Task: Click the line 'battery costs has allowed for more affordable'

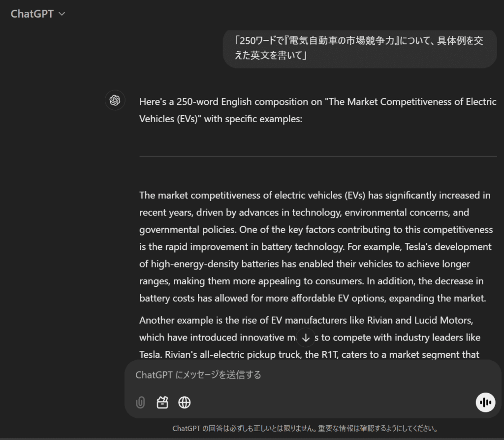Action: (313, 298)
